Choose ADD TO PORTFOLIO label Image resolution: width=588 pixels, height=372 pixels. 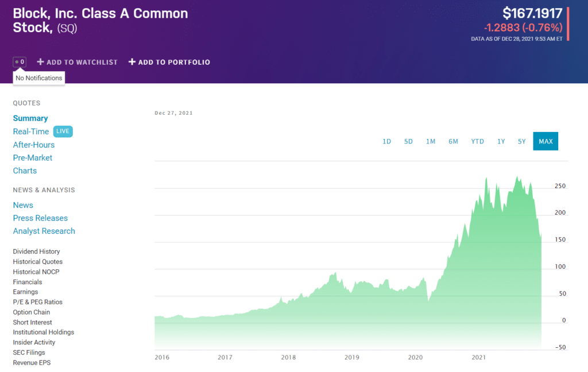pyautogui.click(x=174, y=62)
